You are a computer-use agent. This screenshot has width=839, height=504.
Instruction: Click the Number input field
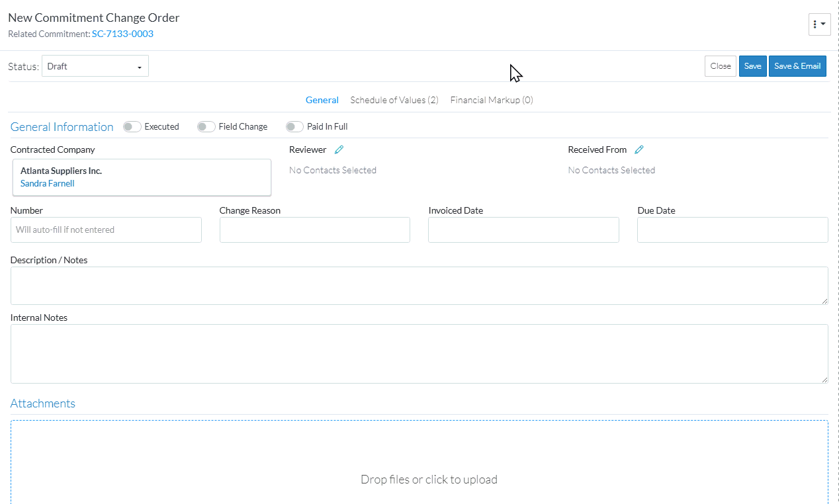click(x=106, y=230)
